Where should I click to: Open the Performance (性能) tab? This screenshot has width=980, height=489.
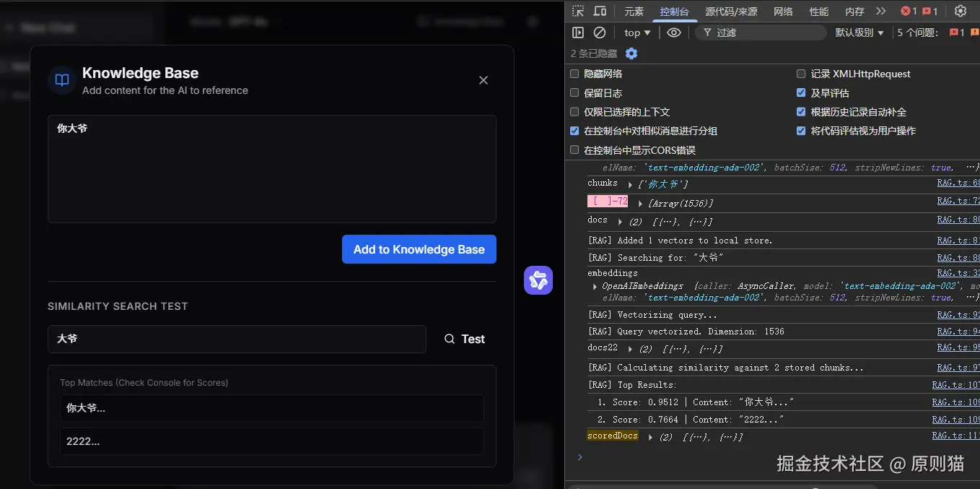[819, 12]
